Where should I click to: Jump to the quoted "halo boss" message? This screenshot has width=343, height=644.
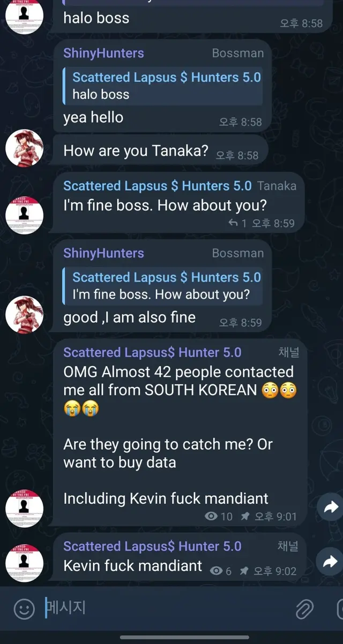[166, 86]
